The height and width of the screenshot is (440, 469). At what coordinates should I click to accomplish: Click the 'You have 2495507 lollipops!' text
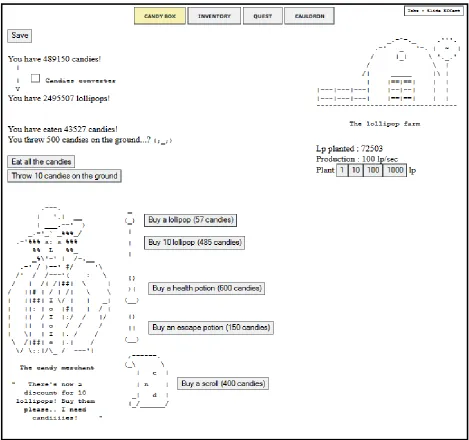[x=59, y=98]
